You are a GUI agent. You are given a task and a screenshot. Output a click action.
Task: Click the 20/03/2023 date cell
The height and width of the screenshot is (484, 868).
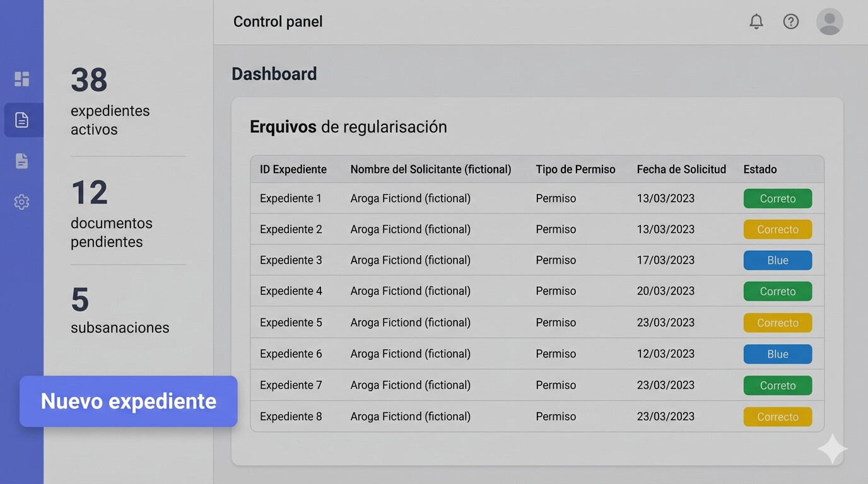click(x=666, y=291)
